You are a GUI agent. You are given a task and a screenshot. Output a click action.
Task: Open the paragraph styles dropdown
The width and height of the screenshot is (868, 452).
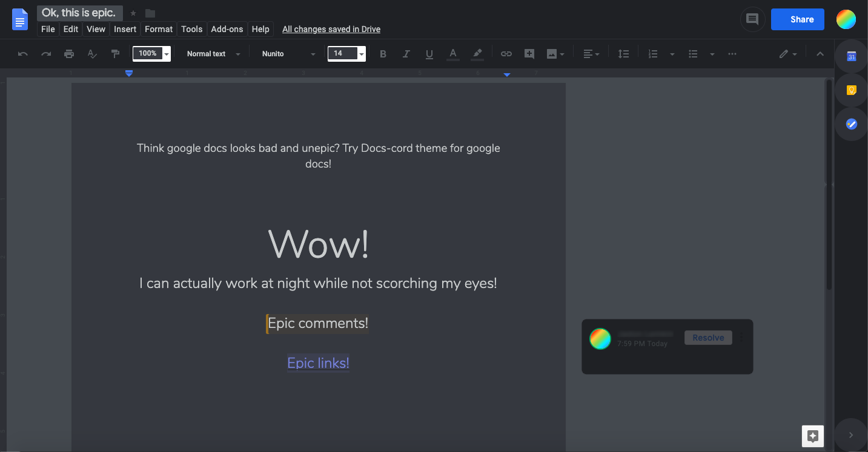211,54
